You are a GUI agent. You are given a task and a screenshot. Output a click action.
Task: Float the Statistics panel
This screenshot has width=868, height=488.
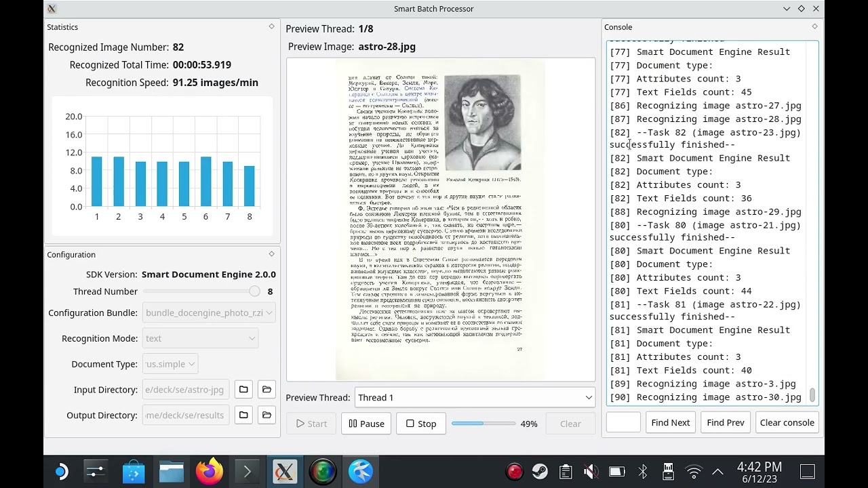click(x=271, y=26)
